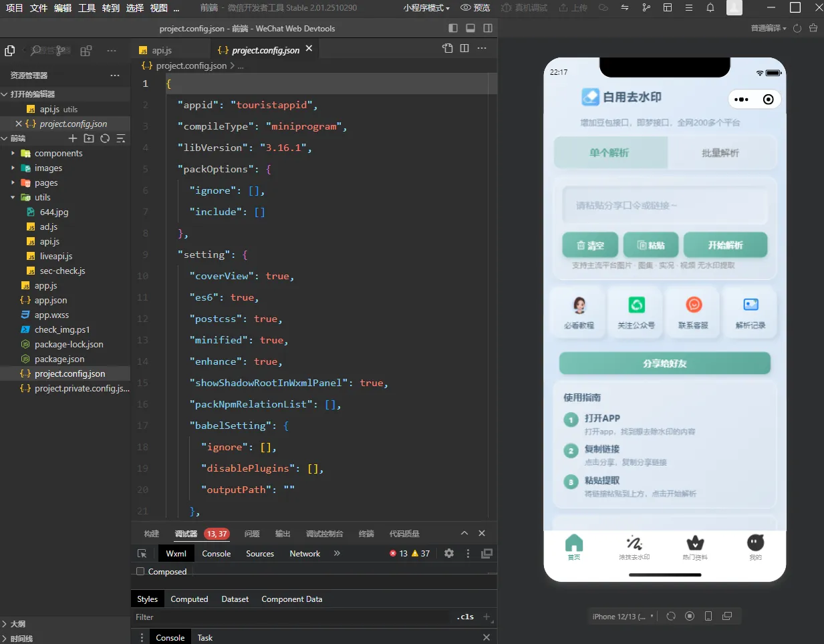Image resolution: width=824 pixels, height=644 pixels.
Task: Click the styles Filter input field
Action: coord(292,617)
